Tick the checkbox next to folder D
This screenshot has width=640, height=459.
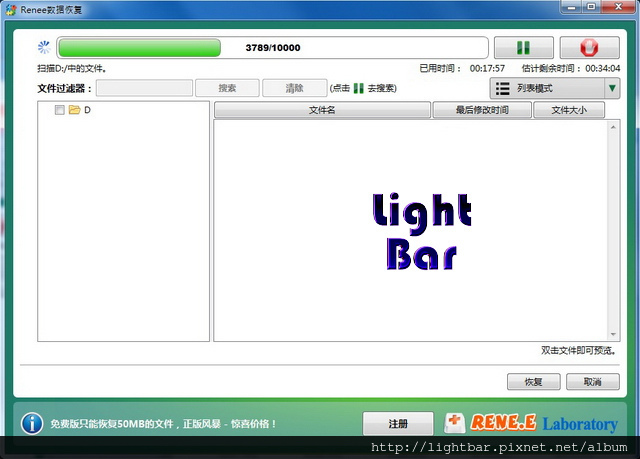[x=60, y=110]
